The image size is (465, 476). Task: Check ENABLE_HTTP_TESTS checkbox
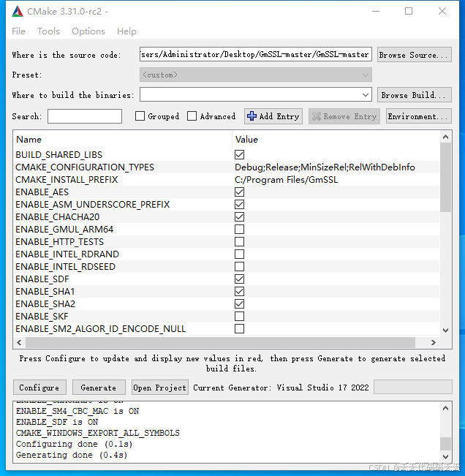point(240,241)
